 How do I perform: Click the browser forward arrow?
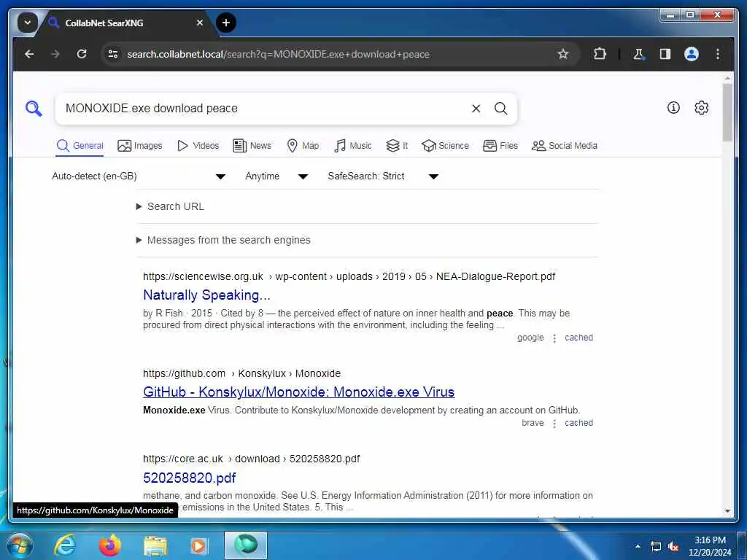click(x=55, y=54)
